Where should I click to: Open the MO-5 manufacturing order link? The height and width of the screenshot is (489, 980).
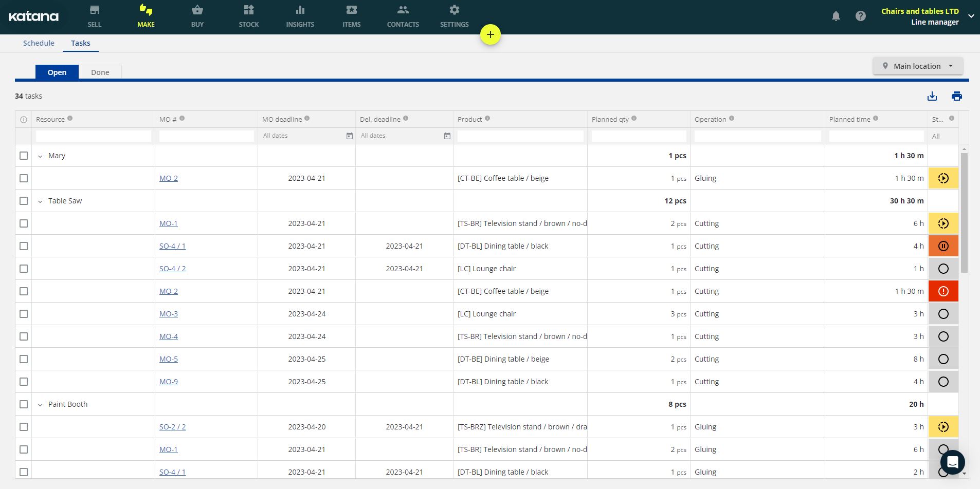coord(169,359)
